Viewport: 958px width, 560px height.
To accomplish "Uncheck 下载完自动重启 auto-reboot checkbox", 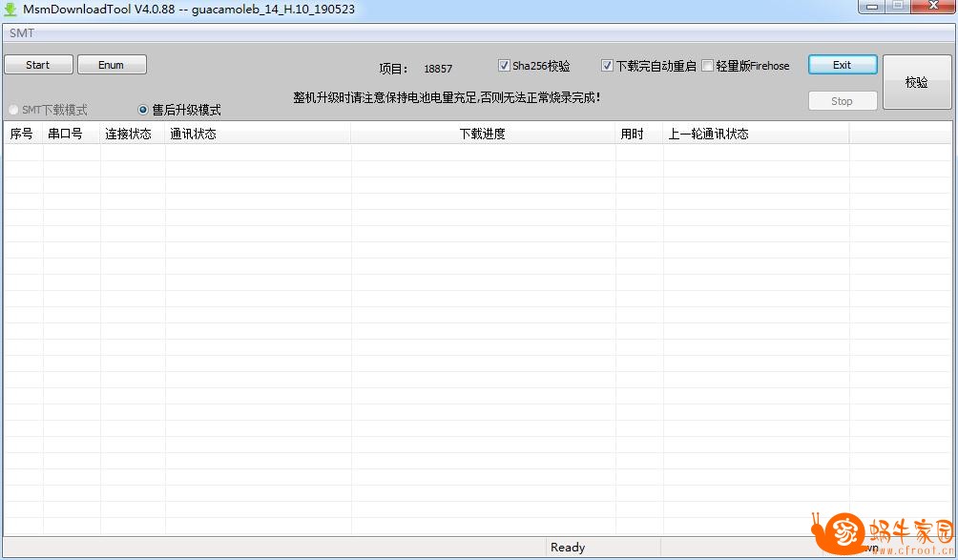I will (607, 65).
